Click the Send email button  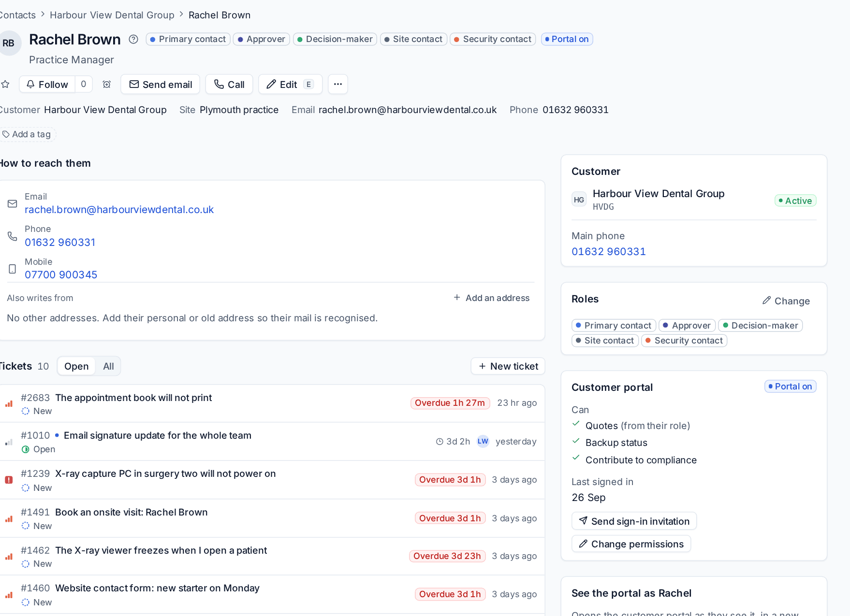[x=161, y=85]
